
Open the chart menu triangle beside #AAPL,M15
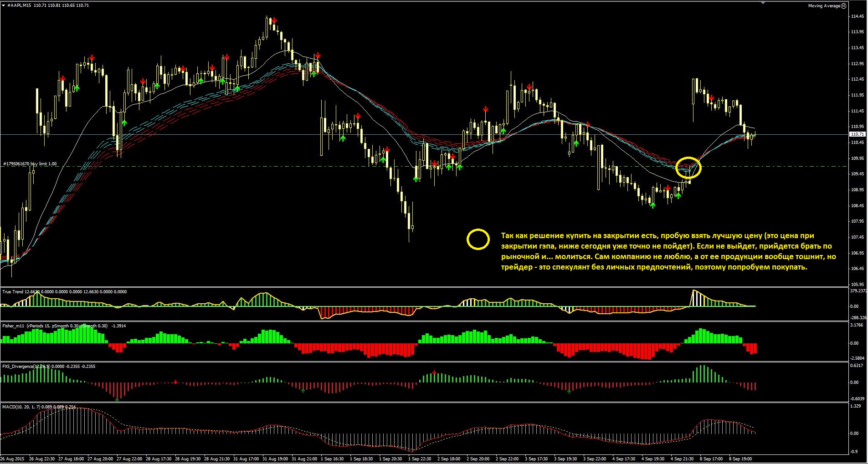[4, 5]
